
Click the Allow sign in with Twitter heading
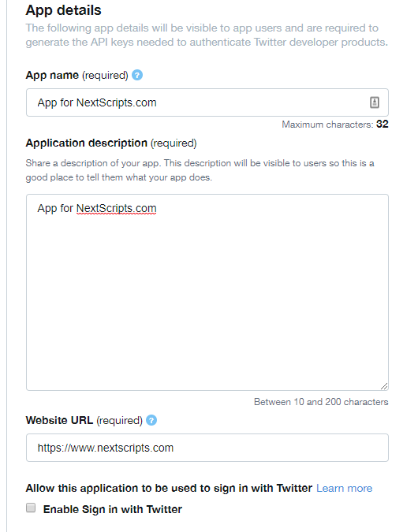click(169, 488)
